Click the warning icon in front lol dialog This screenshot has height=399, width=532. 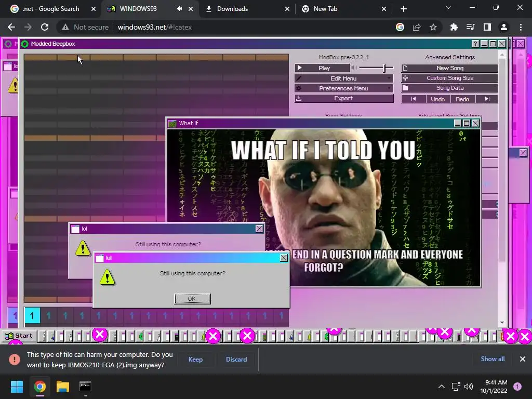(107, 277)
